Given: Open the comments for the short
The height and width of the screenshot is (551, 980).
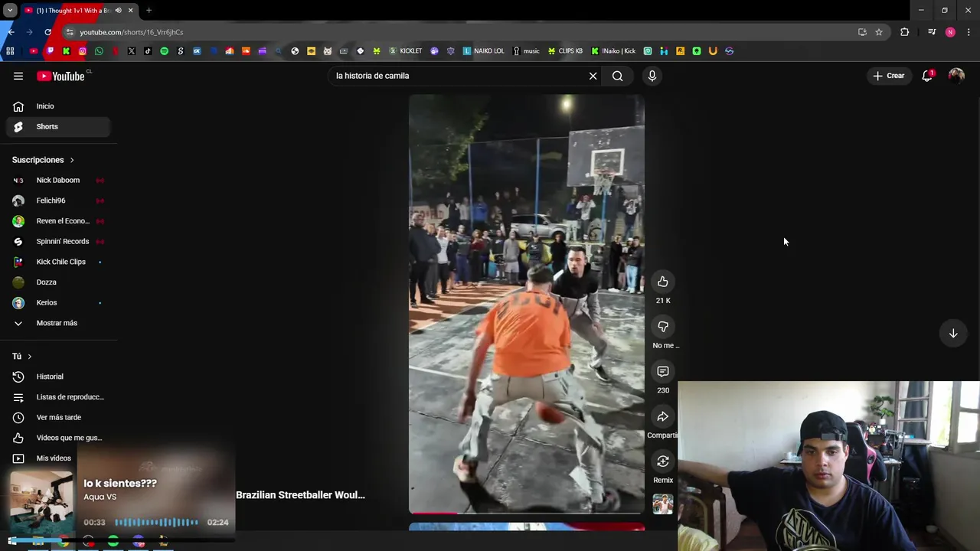Looking at the screenshot, I should coord(663,371).
